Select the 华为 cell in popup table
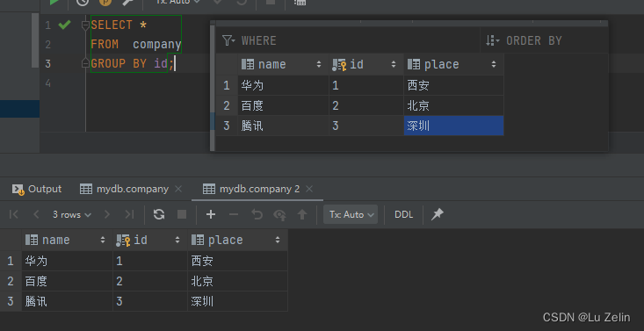The image size is (644, 331). pyautogui.click(x=284, y=85)
